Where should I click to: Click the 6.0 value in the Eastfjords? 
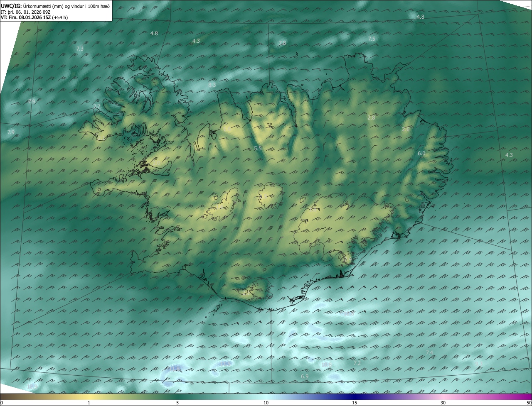click(421, 153)
